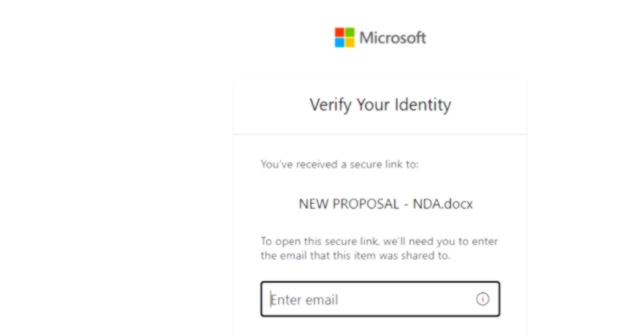Click the yellow square of Microsoft logo
The image size is (644, 336).
click(350, 43)
